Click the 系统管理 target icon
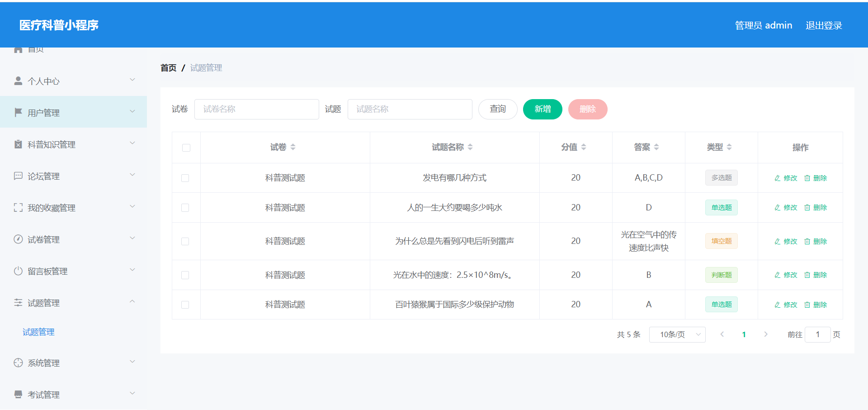868x410 pixels. 18,362
